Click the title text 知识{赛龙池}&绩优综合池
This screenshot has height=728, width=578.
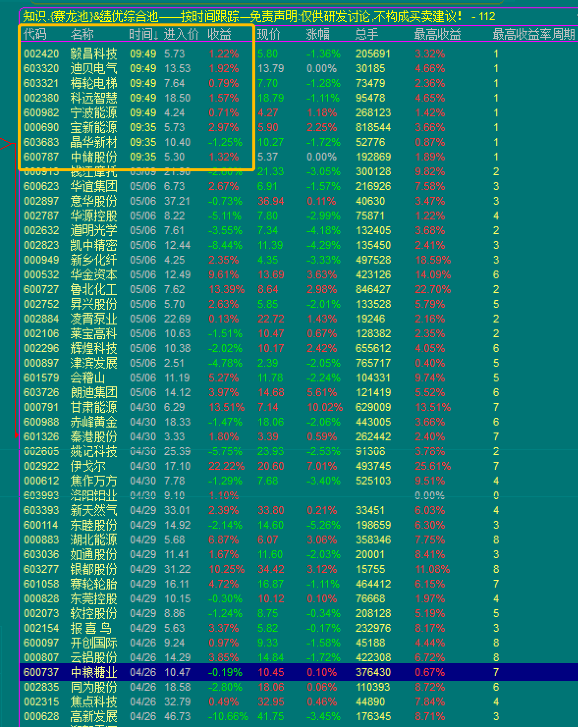tap(91, 17)
